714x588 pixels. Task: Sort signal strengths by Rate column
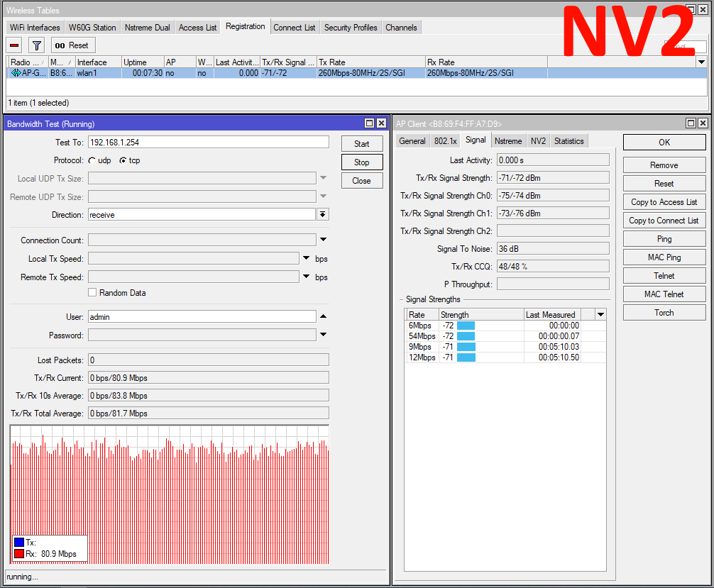click(421, 314)
